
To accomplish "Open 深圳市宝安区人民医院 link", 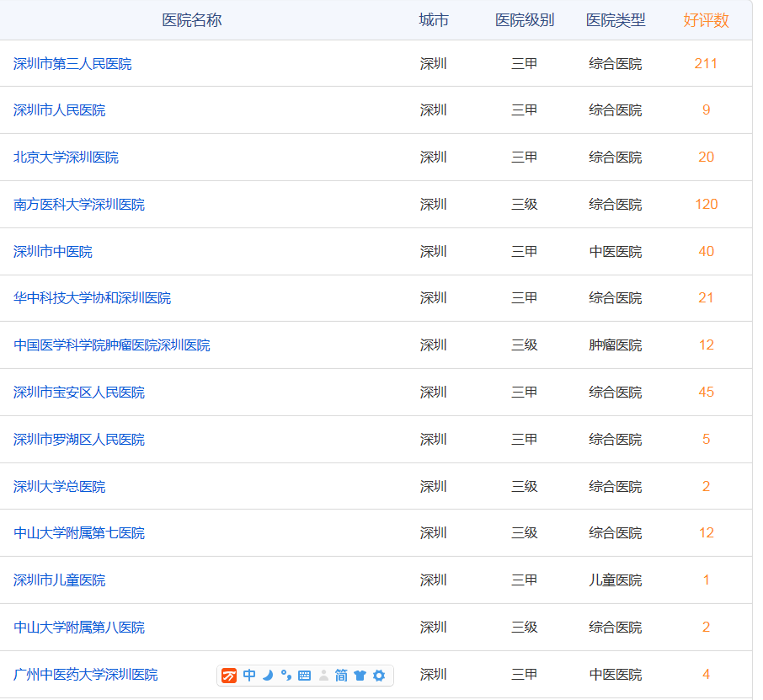I will [79, 393].
